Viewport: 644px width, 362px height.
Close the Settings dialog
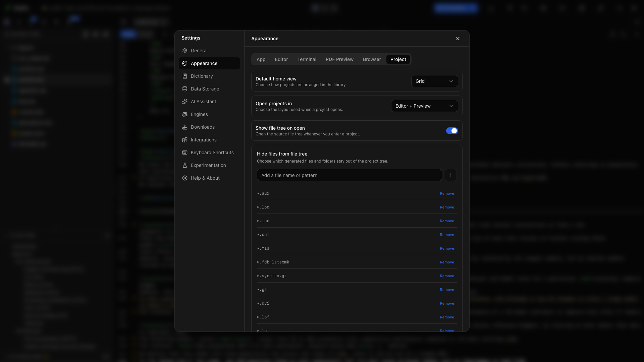(x=458, y=39)
